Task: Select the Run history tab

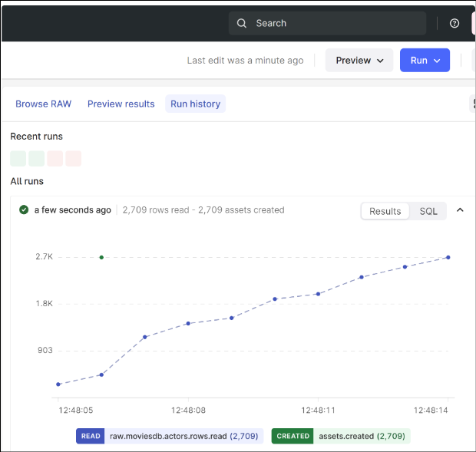Action: click(195, 104)
